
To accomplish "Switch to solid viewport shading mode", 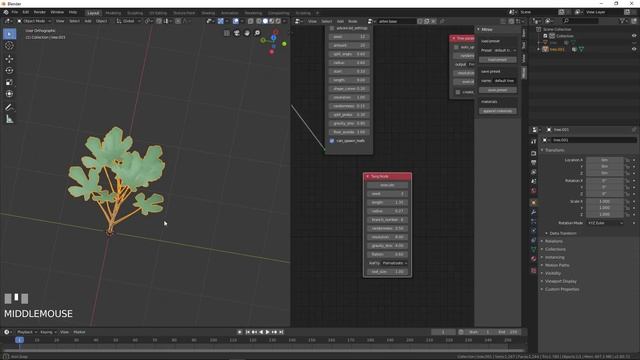I will pyautogui.click(x=265, y=21).
